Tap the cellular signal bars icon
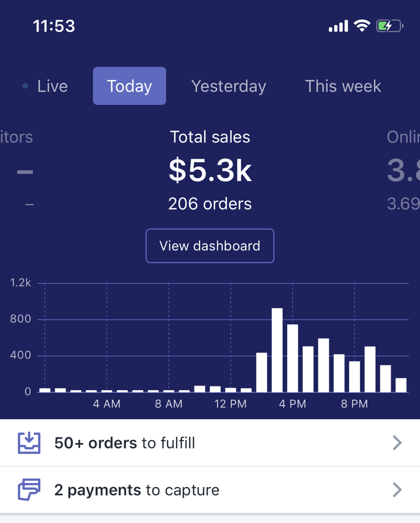420x523 pixels. click(x=338, y=26)
